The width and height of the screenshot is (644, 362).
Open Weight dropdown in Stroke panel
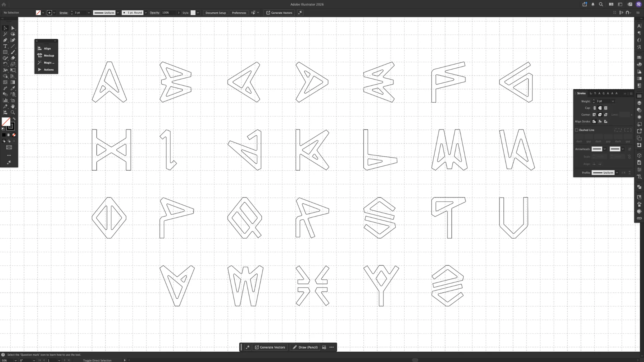pos(613,101)
